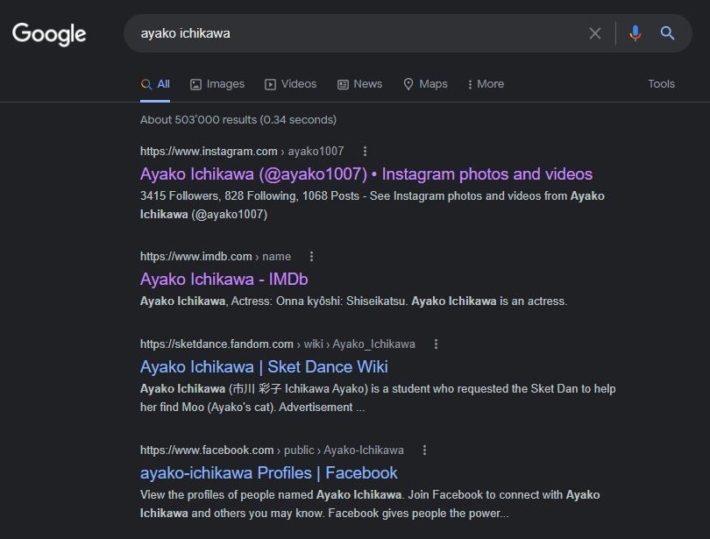Open Ayako Ichikawa Sket Dance Wiki link
This screenshot has width=710, height=539.
pos(264,367)
